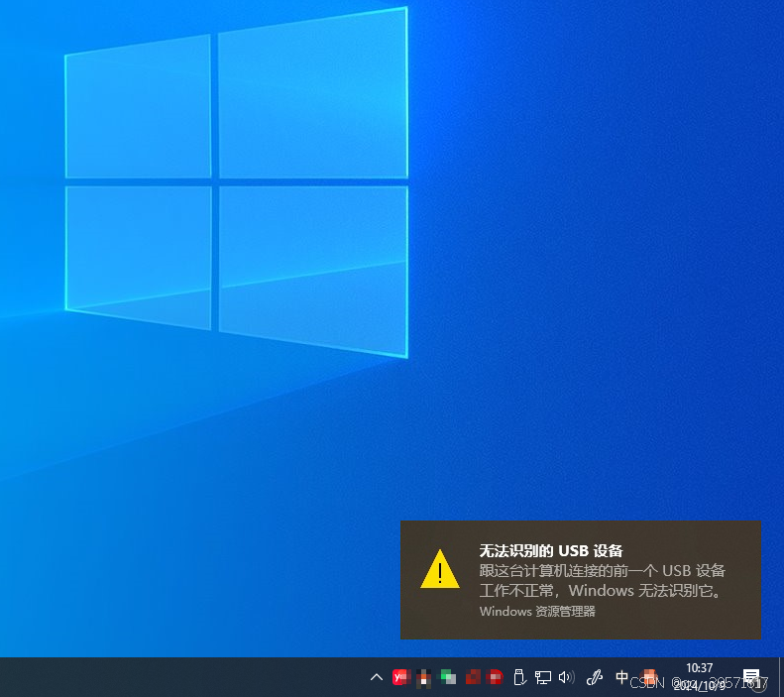Click the volume speaker icon
Image resolution: width=784 pixels, height=697 pixels.
tap(567, 677)
